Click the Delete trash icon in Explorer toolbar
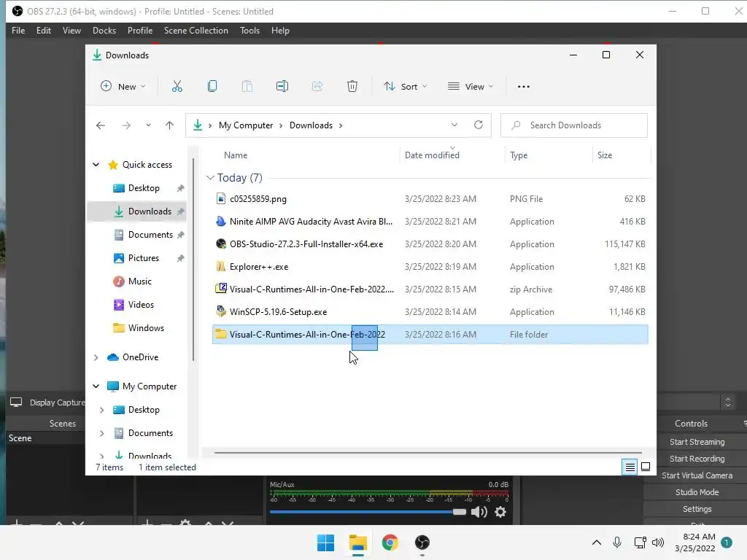Screen dimensions: 747x560 [352, 86]
